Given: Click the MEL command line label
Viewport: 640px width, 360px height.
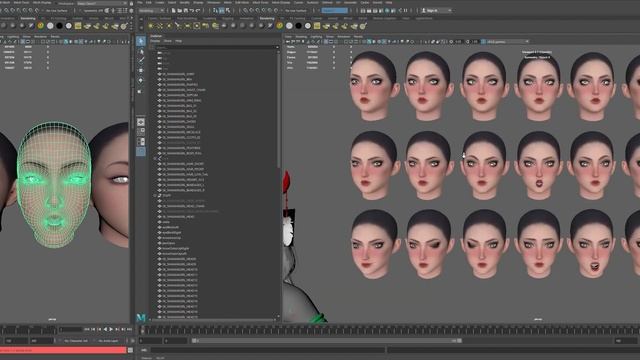Looking at the screenshot, I should pos(144,350).
